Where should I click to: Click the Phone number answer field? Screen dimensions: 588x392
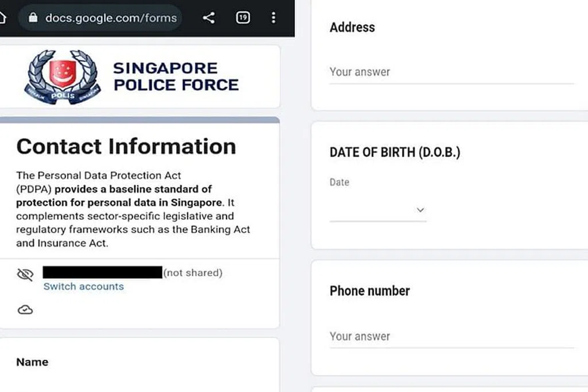(451, 337)
